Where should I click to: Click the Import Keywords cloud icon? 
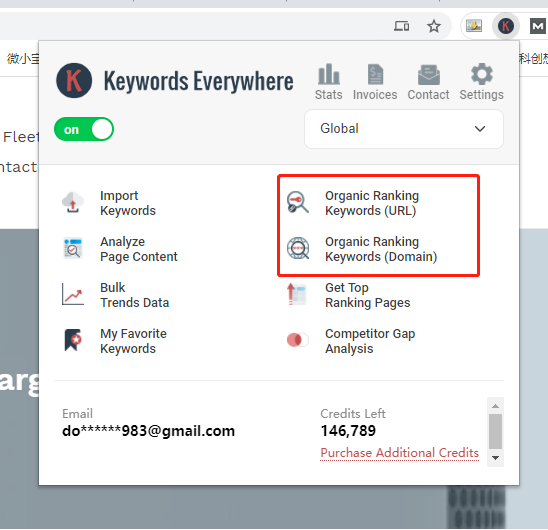[73, 202]
